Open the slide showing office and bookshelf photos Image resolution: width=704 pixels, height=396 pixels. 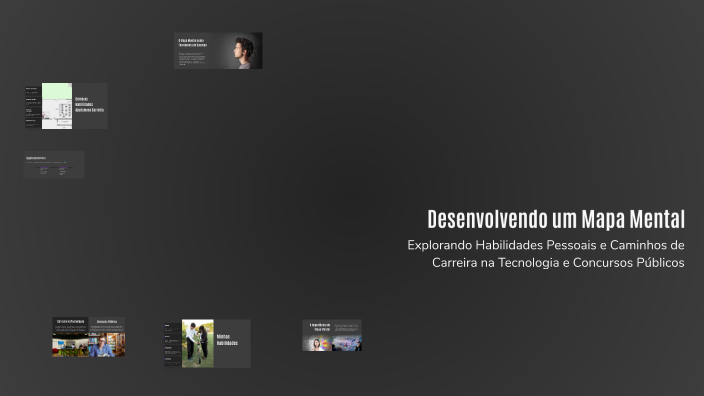[x=88, y=337]
